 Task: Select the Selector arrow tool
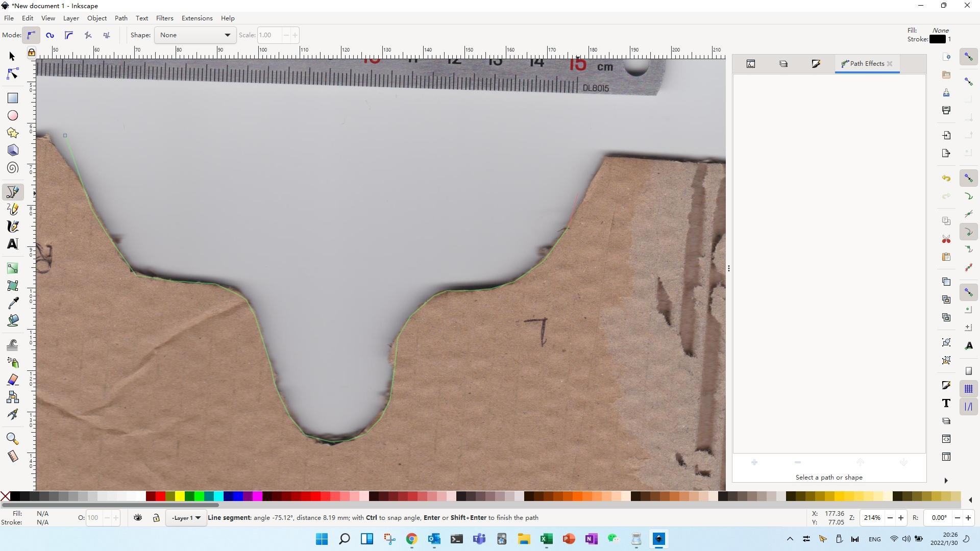pos(12,56)
